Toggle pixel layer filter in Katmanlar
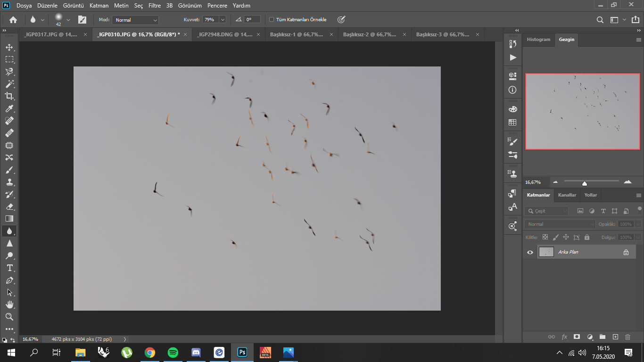 [580, 211]
